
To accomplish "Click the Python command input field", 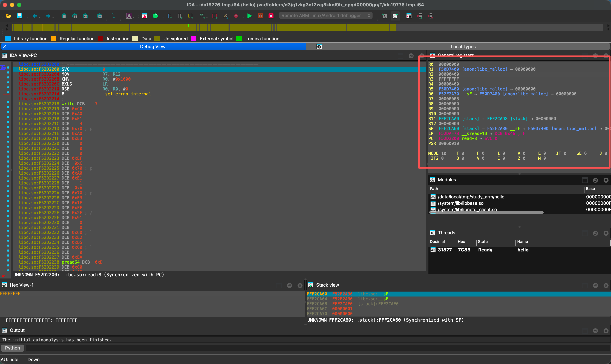I will coord(317,348).
